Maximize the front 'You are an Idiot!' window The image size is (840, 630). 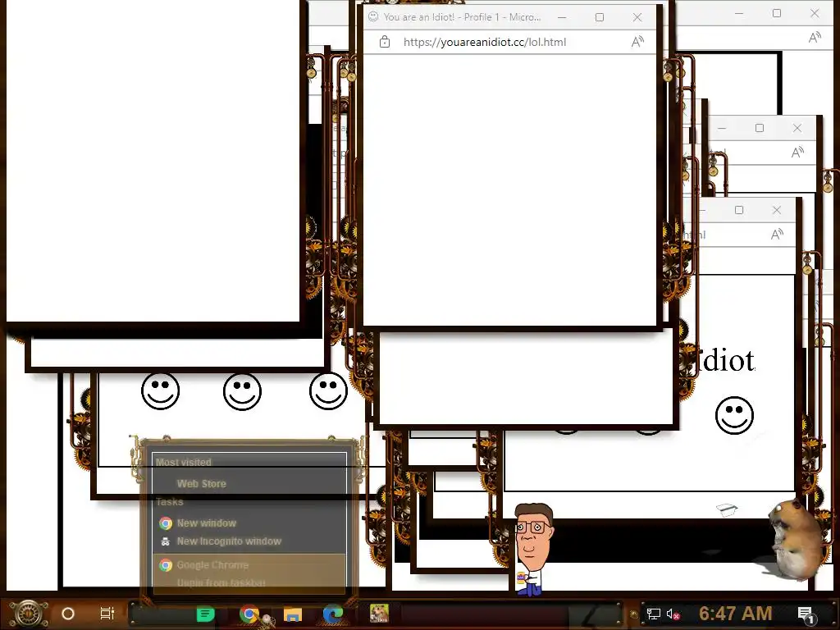point(600,17)
